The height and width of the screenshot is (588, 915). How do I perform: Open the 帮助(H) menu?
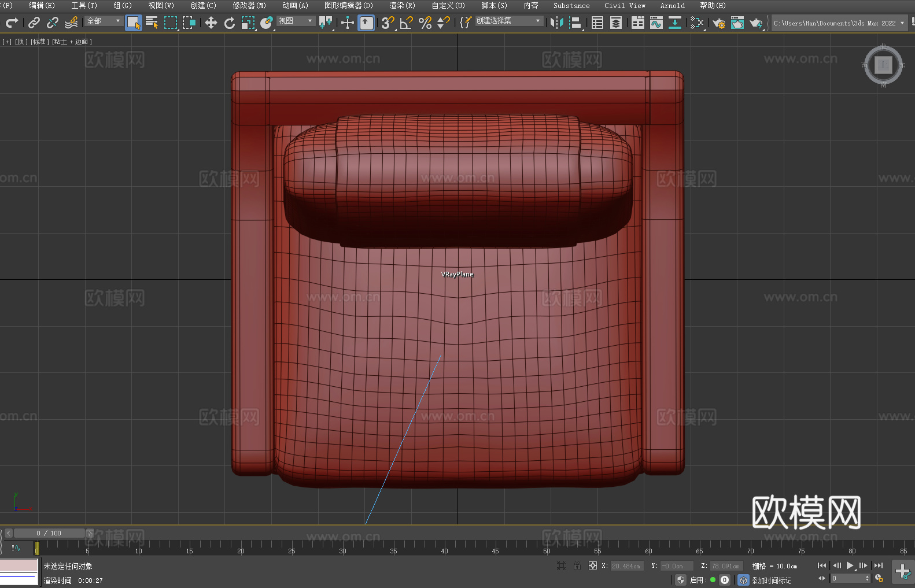click(713, 5)
